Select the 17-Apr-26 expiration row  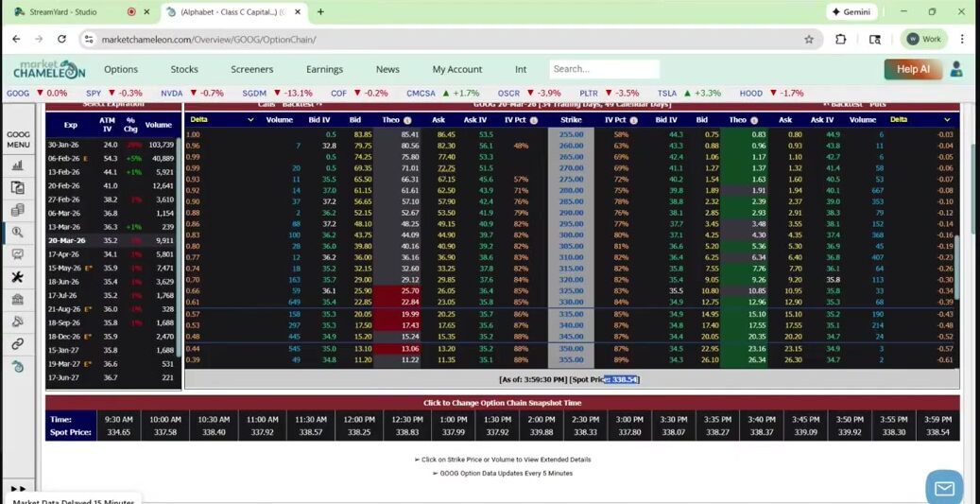tap(112, 254)
